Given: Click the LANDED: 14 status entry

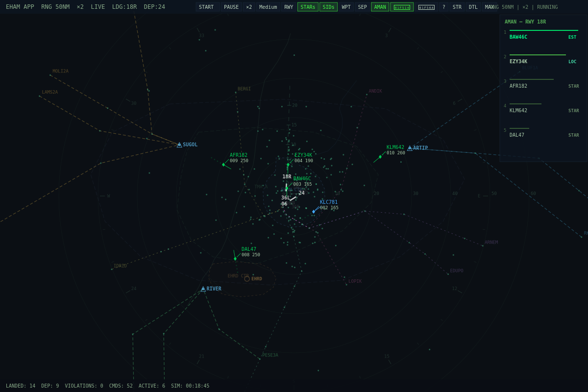Looking at the screenshot, I should pyautogui.click(x=21, y=386).
